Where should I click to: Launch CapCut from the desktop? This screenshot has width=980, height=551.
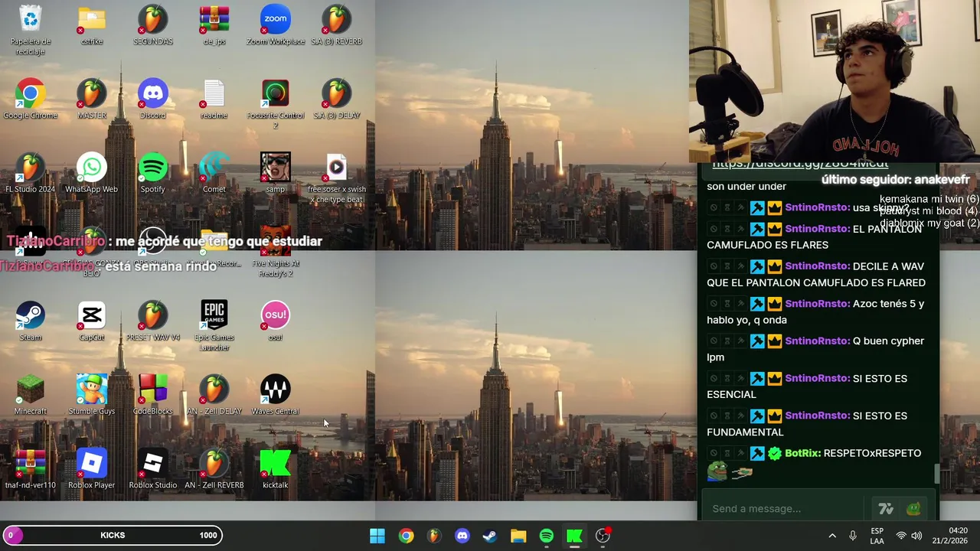pyautogui.click(x=92, y=321)
